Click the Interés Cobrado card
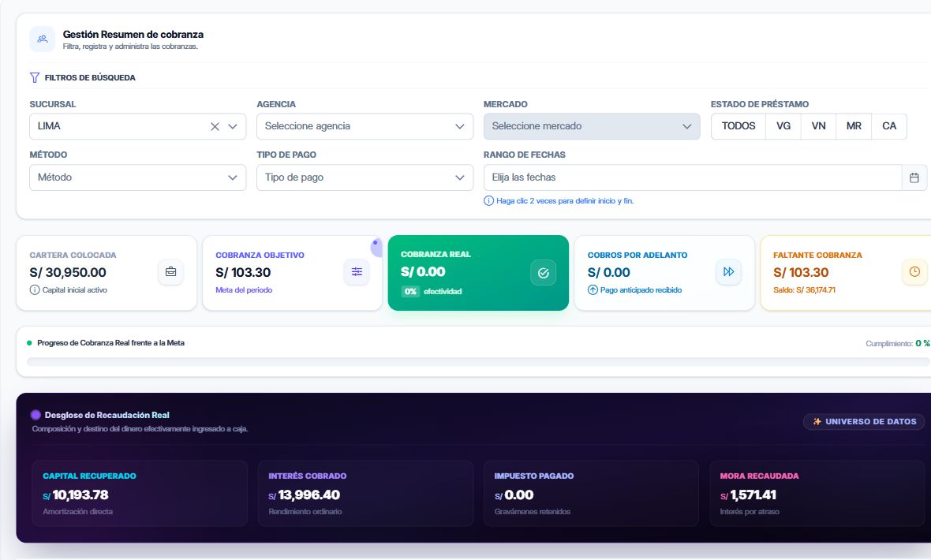Image resolution: width=931 pixels, height=560 pixels. point(365,494)
